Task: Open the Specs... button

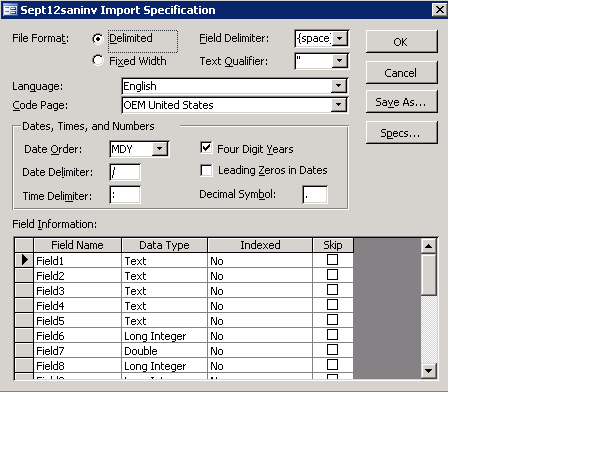Action: [x=400, y=133]
